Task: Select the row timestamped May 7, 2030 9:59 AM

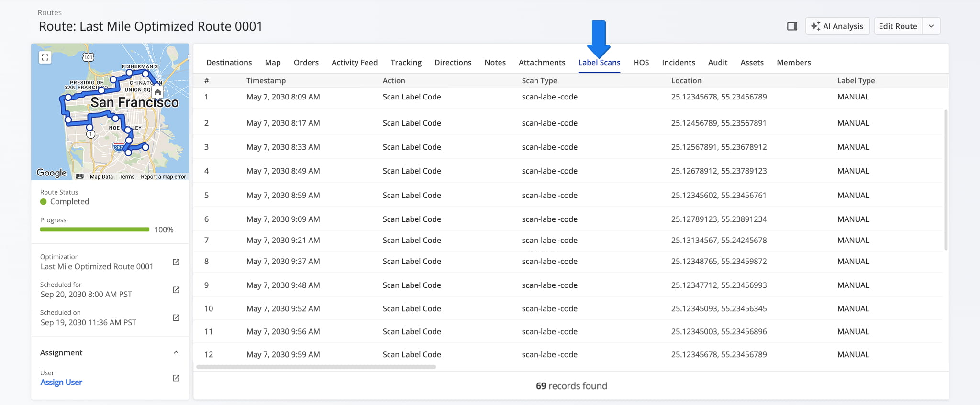Action: pos(568,354)
